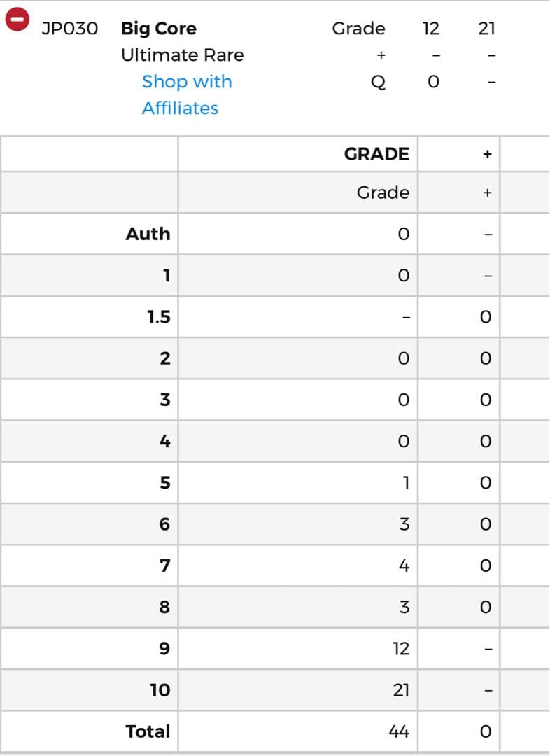This screenshot has width=550, height=756.
Task: Click the grade 8 row label
Action: [x=164, y=607]
